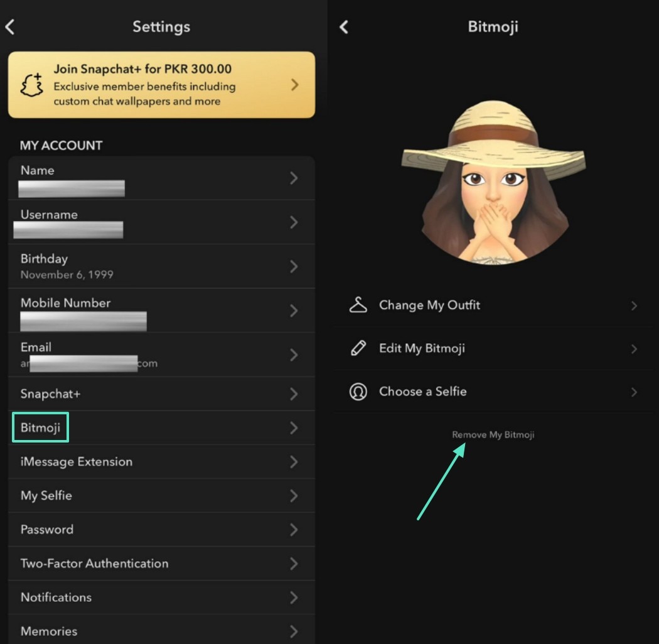
Task: Click the Snapchat ghost icon in the banner
Action: [x=30, y=85]
